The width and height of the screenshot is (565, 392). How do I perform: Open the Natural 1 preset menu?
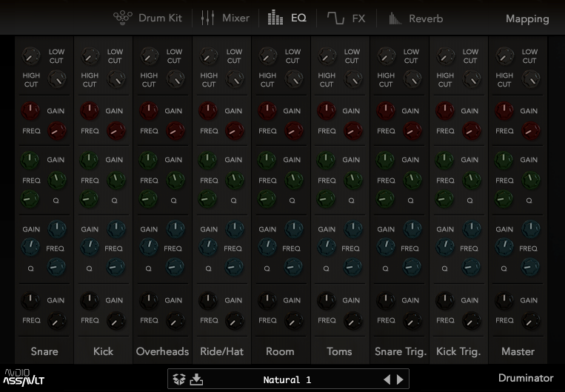tap(287, 379)
